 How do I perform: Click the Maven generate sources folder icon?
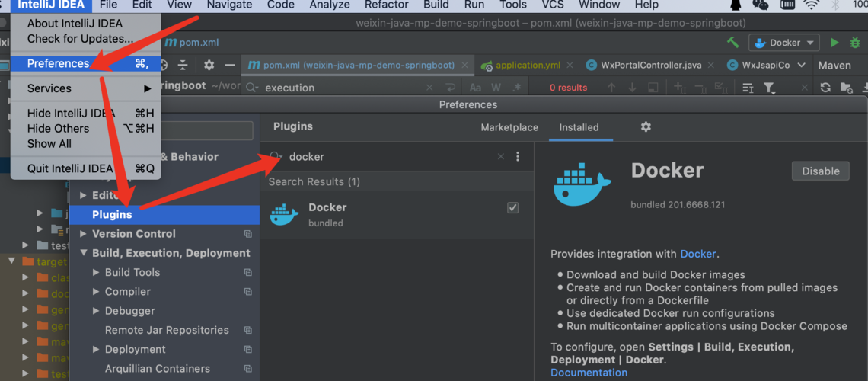[x=846, y=88]
